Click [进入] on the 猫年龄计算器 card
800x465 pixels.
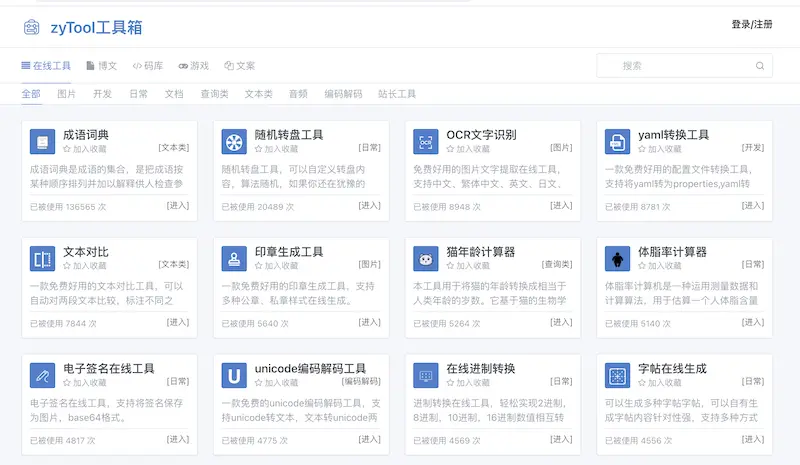coord(561,323)
